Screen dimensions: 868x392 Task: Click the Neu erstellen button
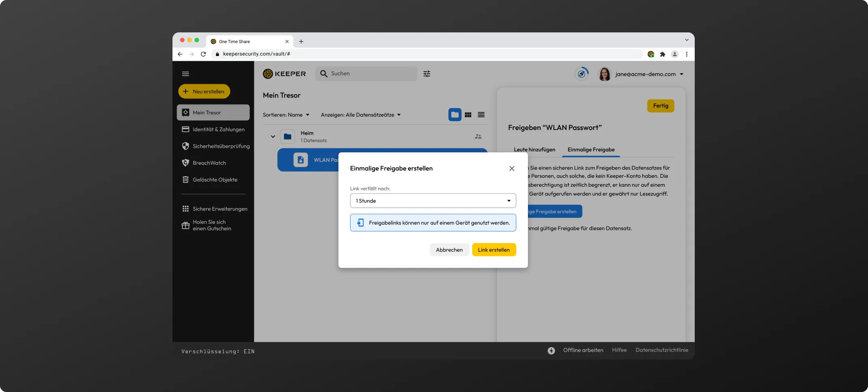click(204, 92)
